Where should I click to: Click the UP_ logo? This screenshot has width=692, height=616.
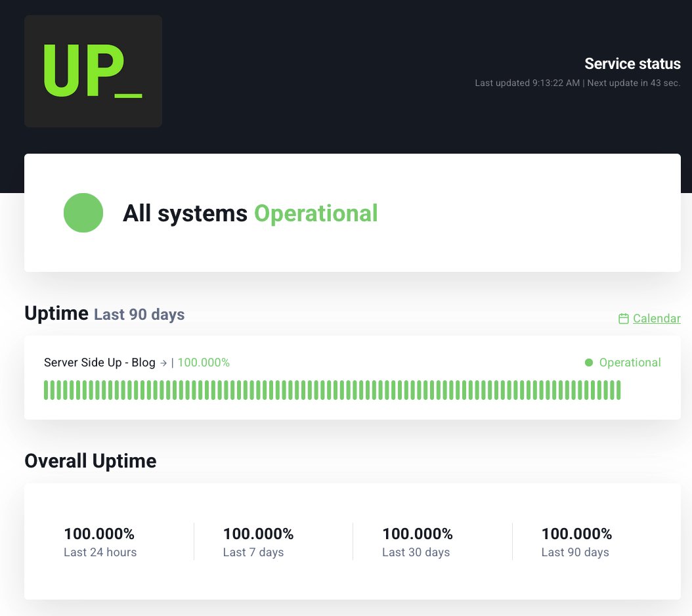click(x=93, y=71)
